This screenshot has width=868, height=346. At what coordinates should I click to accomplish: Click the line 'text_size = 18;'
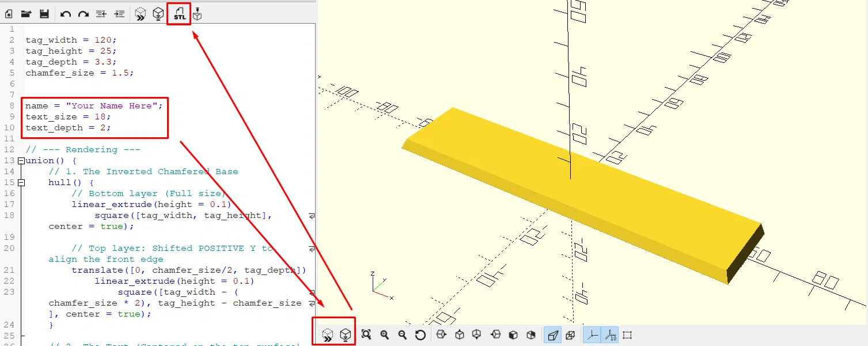68,117
